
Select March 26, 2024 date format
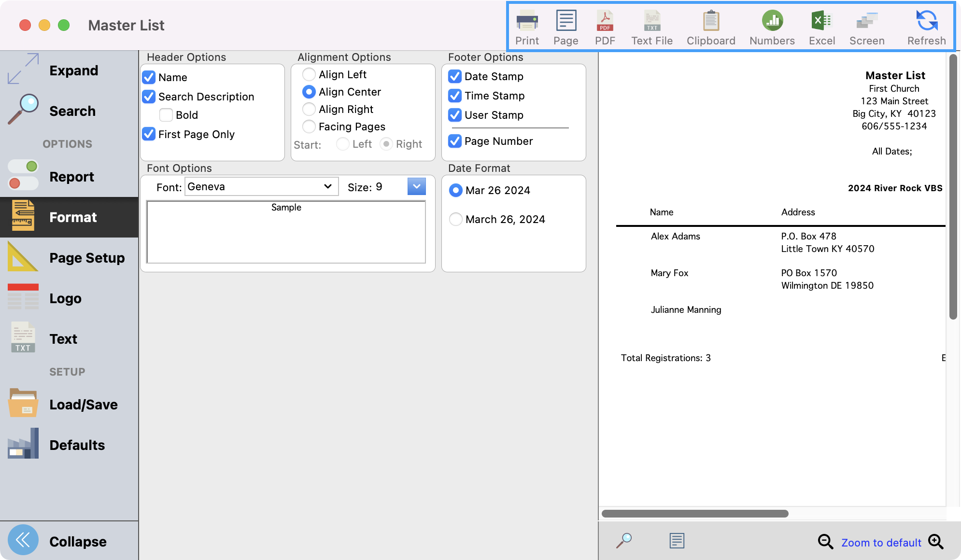pos(455,219)
